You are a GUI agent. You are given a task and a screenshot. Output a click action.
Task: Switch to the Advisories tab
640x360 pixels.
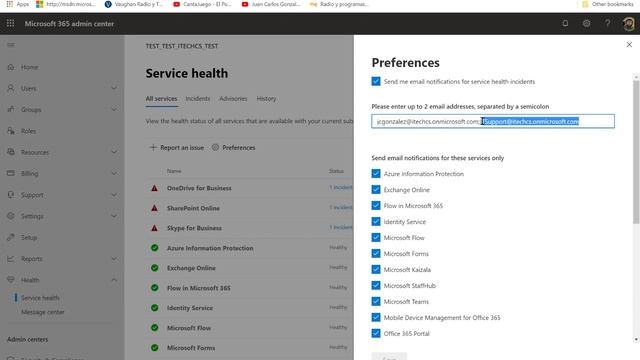[x=233, y=99]
